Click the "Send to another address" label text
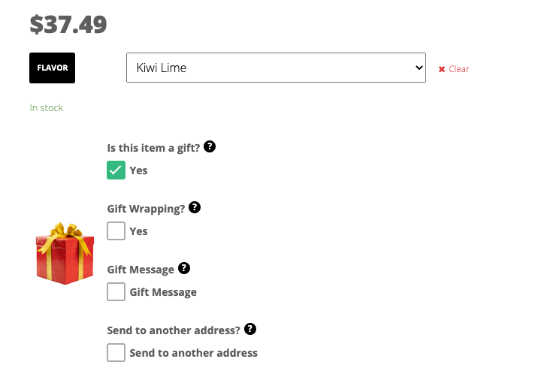Image resolution: width=538 pixels, height=392 pixels. point(194,353)
